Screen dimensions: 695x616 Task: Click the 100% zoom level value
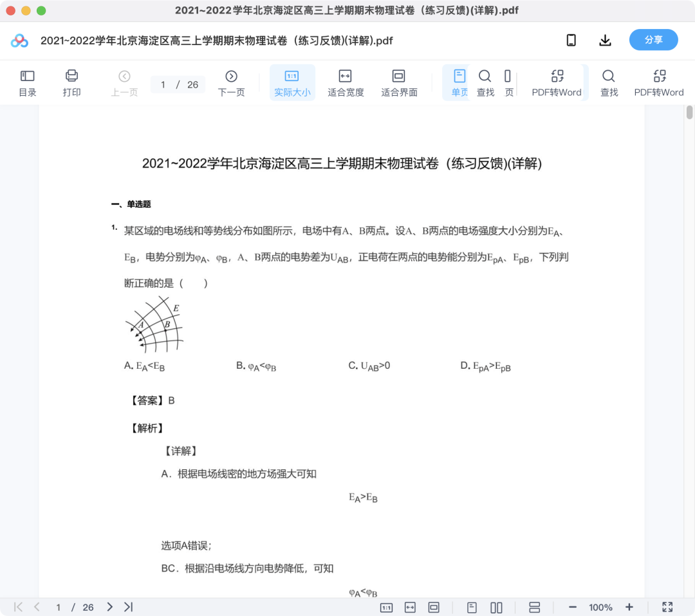(x=600, y=608)
